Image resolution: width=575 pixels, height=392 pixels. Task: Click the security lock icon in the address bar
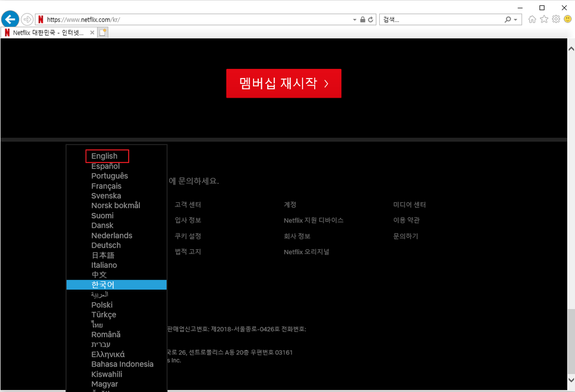click(x=362, y=20)
